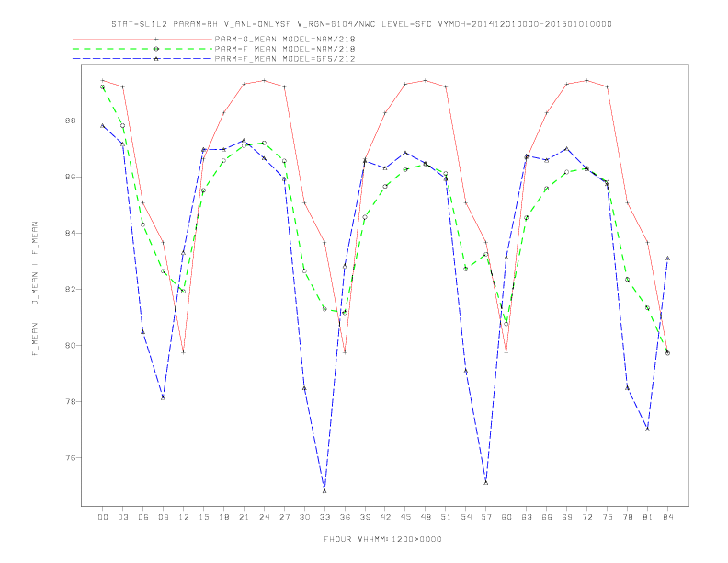Image resolution: width=728 pixels, height=563 pixels.
Task: Click x-axis tick label 06
Action: [x=143, y=517]
